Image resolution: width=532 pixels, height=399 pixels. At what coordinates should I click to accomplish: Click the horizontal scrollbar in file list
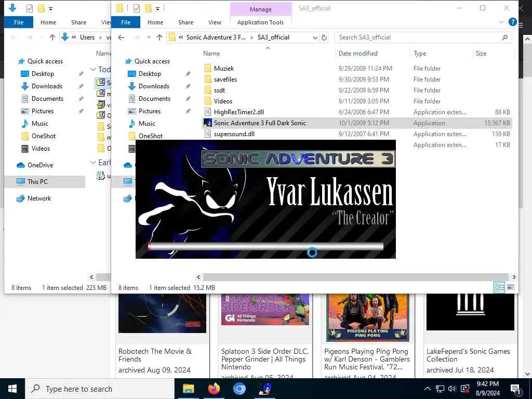pyautogui.click(x=356, y=277)
